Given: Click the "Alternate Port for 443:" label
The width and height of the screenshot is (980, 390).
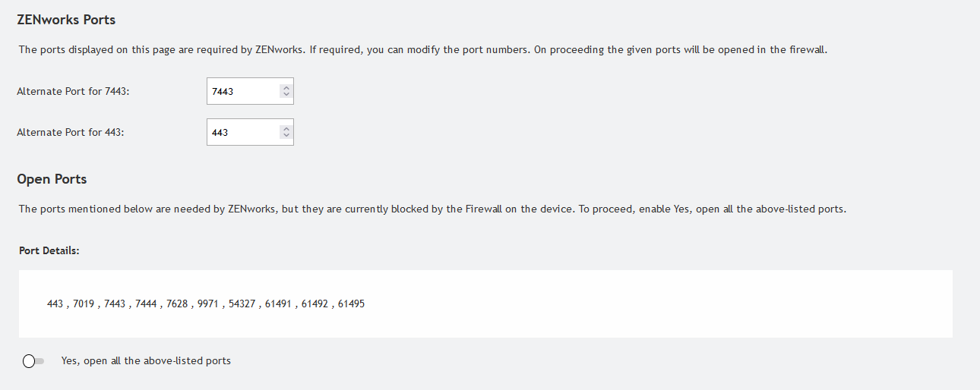Looking at the screenshot, I should 70,132.
